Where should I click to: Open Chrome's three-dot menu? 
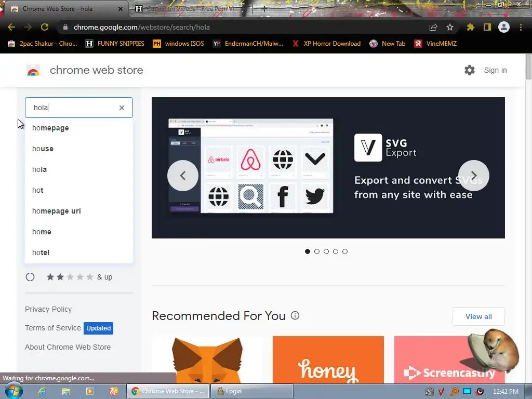pyautogui.click(x=521, y=27)
